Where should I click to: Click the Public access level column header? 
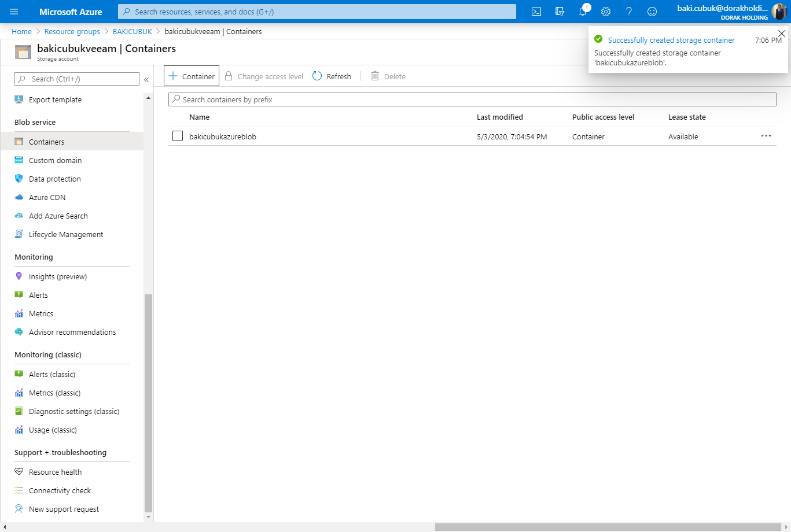[x=604, y=117]
